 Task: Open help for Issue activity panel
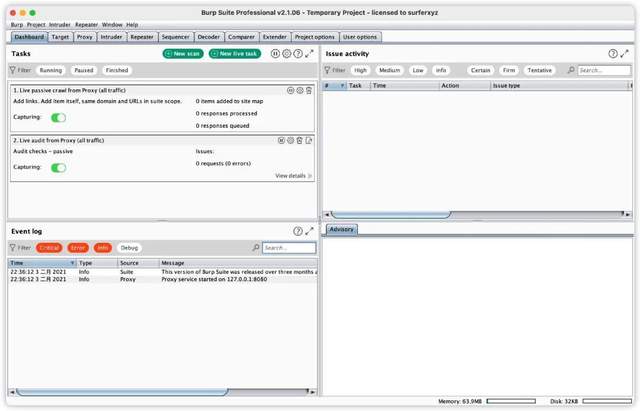pos(612,53)
